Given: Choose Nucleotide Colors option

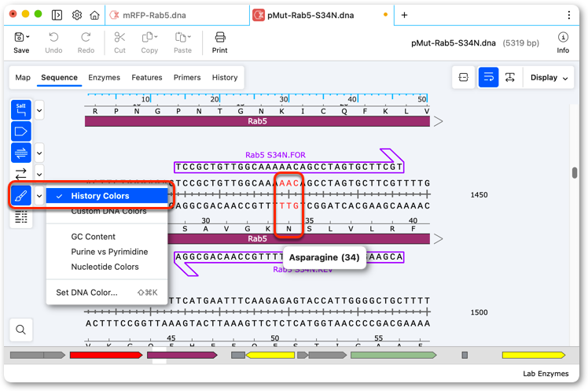Looking at the screenshot, I should pos(107,267).
